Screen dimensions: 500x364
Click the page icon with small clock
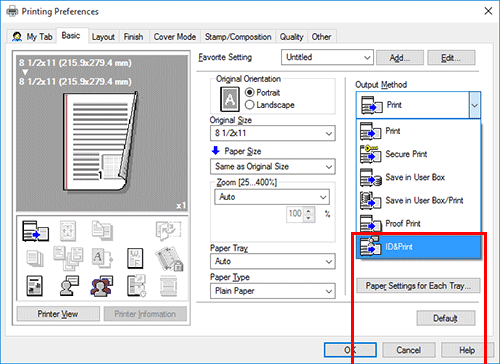[136, 286]
